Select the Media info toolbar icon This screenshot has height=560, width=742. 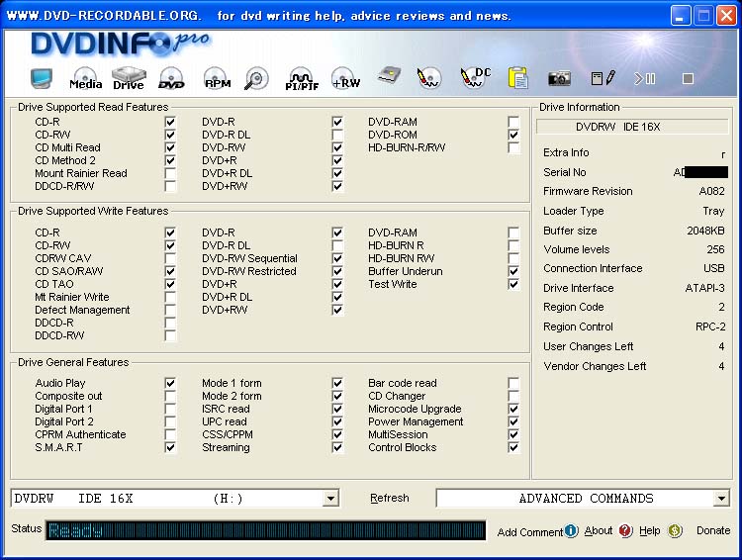click(x=86, y=78)
